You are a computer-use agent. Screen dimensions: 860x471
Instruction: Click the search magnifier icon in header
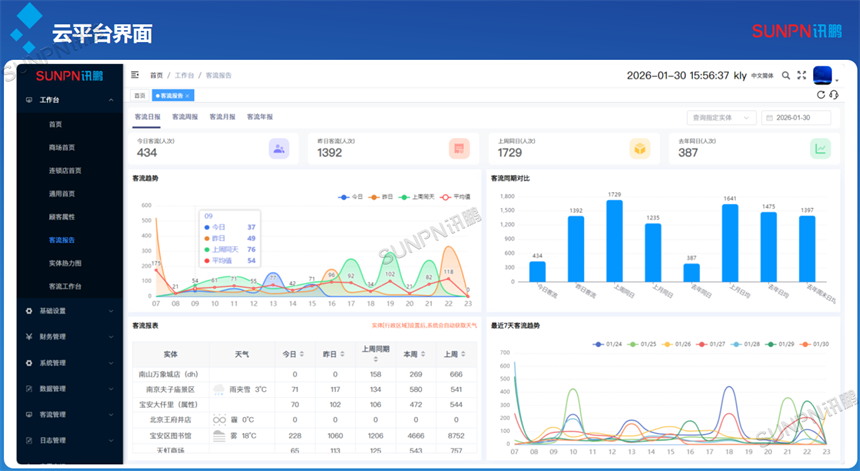[x=786, y=75]
